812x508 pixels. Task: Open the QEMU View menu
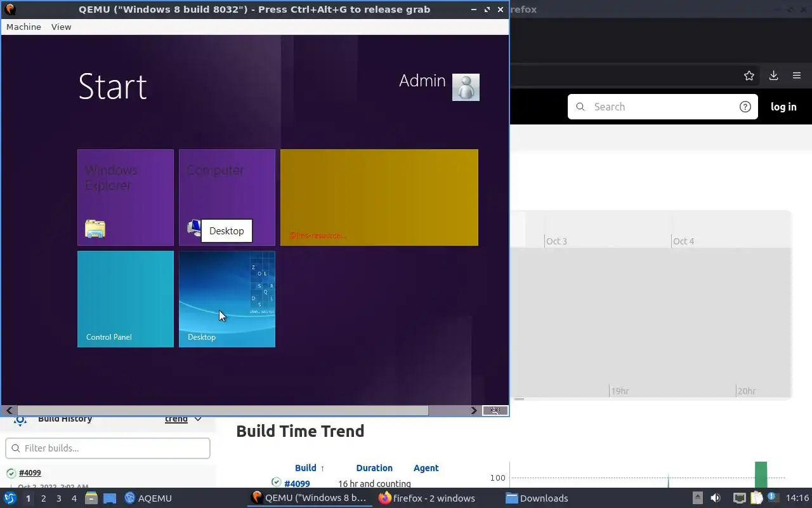coord(62,27)
